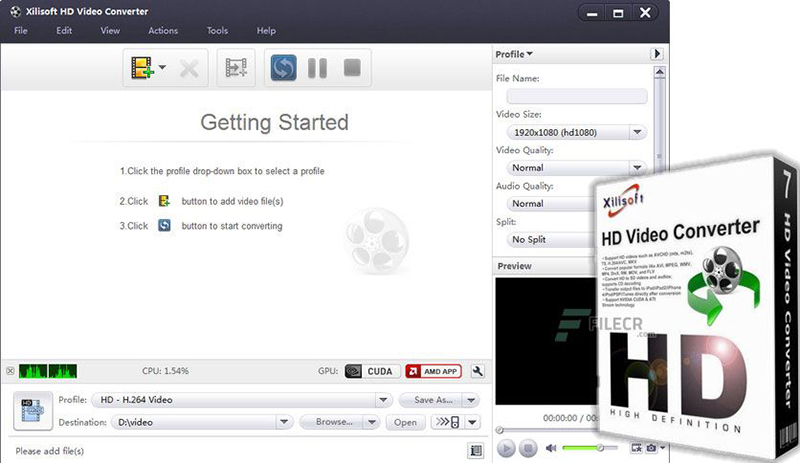Click the clip marker icon below preview

pos(636,448)
